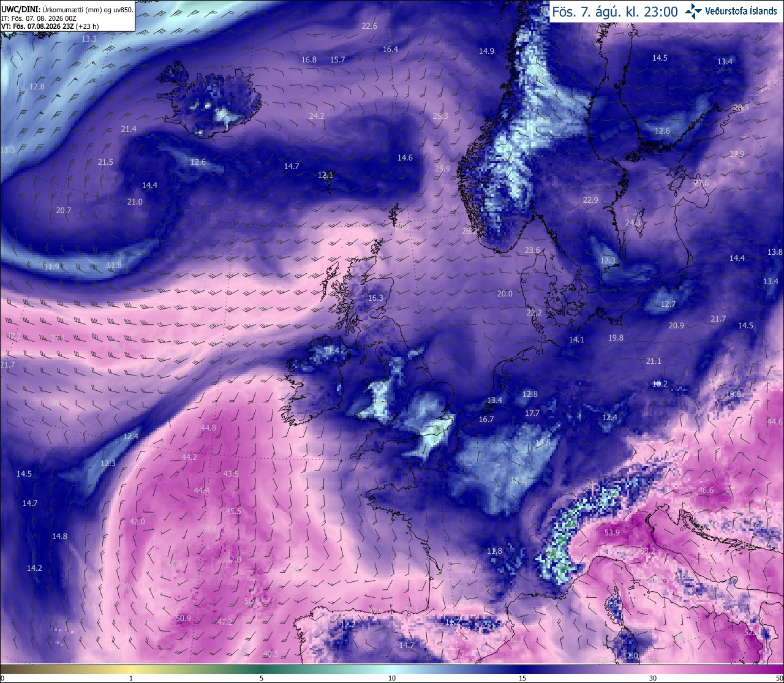Click the 44.8 value in the Atlantic

tap(208, 428)
